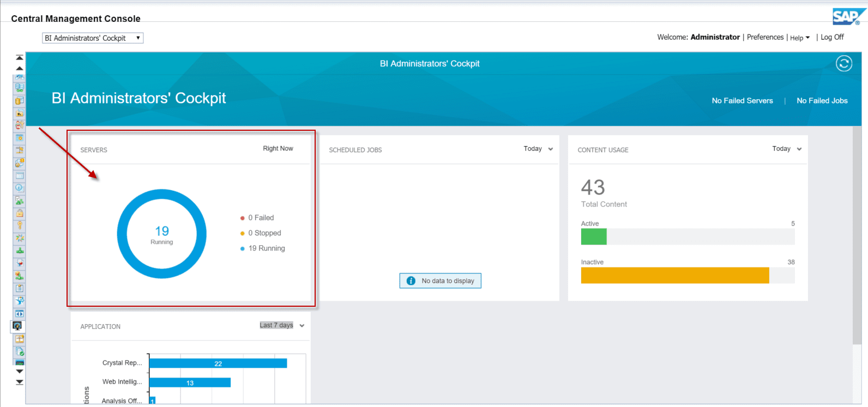The width and height of the screenshot is (868, 407).
Task: Click the refresh icon in the cockpit header
Action: pos(843,64)
